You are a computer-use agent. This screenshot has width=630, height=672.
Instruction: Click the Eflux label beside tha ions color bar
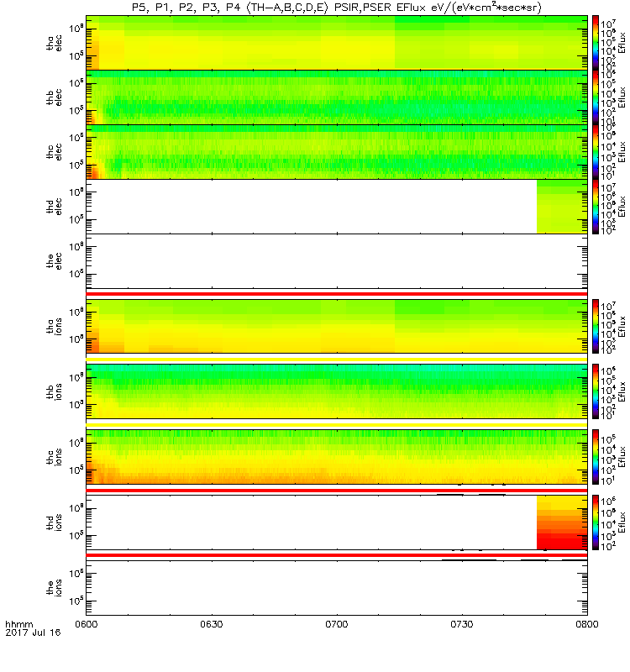[x=622, y=326]
